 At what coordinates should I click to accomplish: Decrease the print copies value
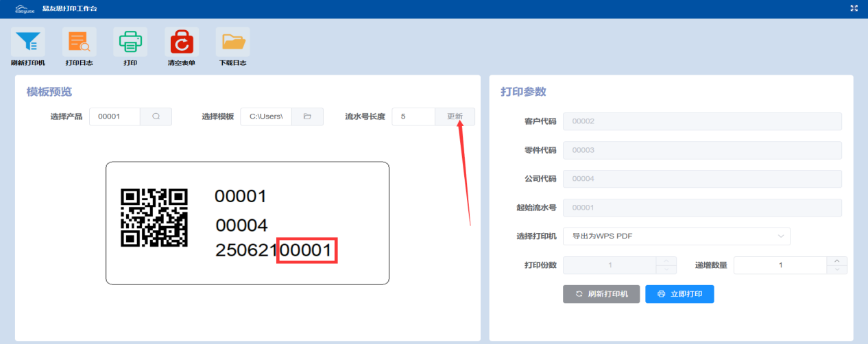[x=666, y=269]
